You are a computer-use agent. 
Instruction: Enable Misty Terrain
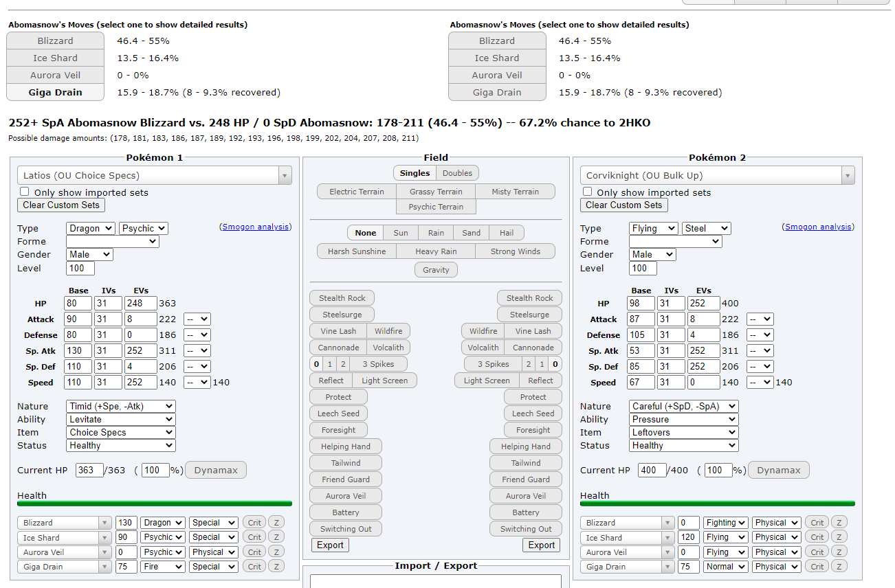(515, 192)
